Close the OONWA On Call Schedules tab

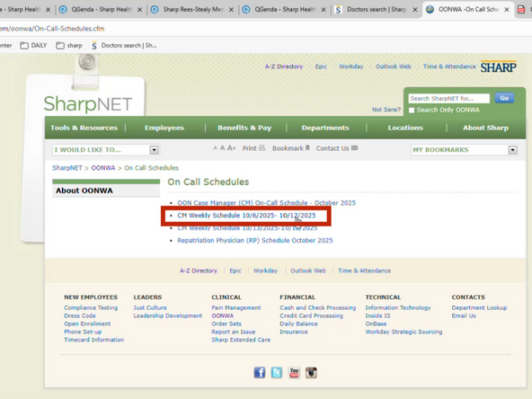click(507, 10)
